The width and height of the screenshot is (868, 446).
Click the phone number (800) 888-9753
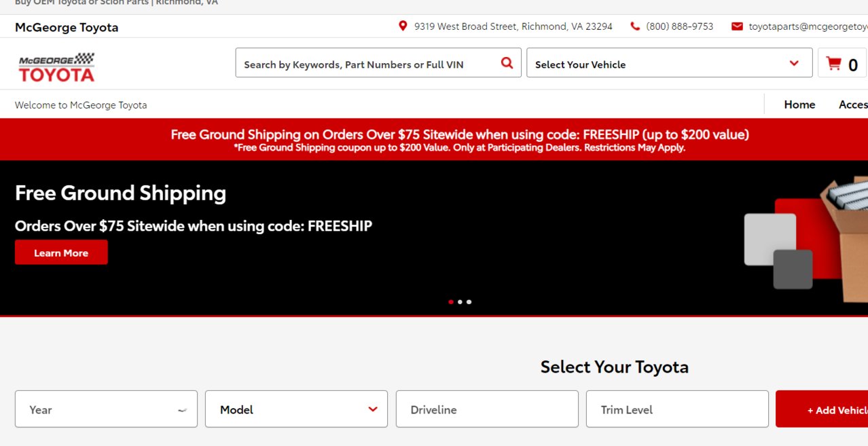pos(680,26)
